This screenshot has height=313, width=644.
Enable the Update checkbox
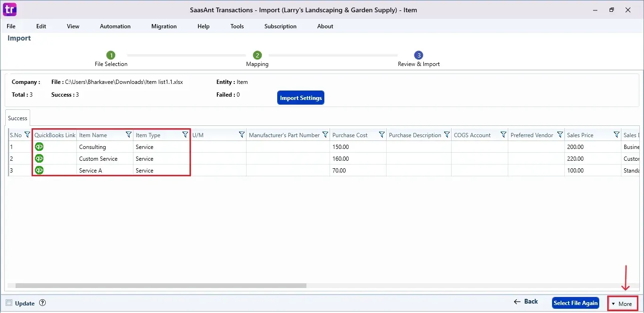pos(9,303)
